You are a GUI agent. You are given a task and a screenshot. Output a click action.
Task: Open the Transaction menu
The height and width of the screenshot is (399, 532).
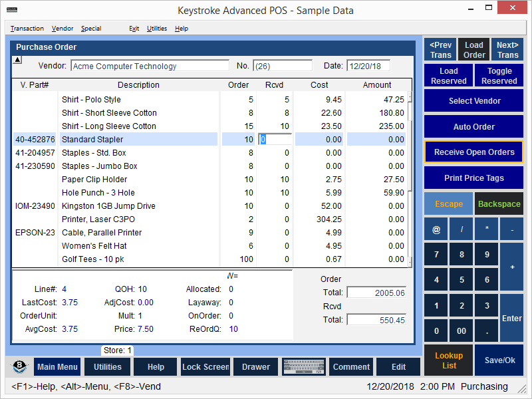pyautogui.click(x=27, y=29)
